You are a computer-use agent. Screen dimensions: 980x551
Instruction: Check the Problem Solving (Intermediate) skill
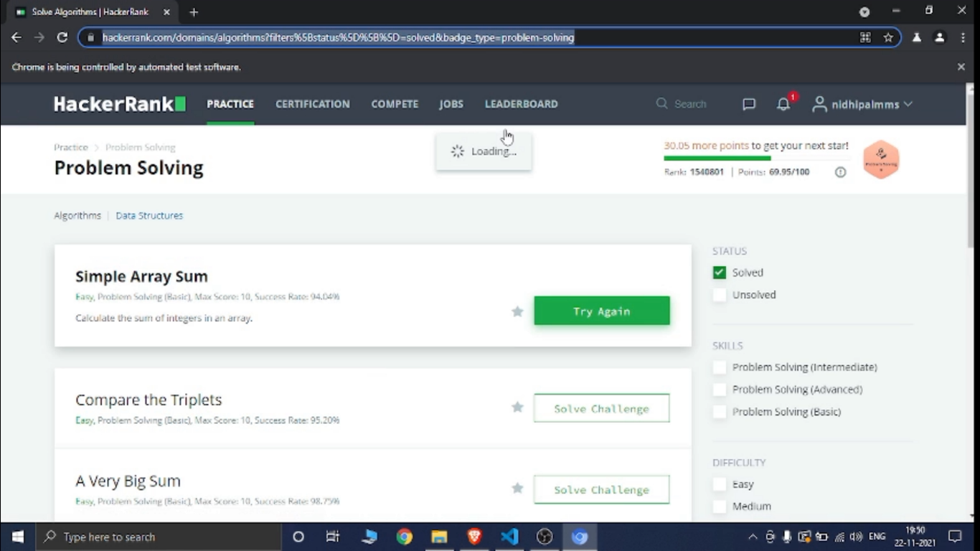tap(720, 367)
